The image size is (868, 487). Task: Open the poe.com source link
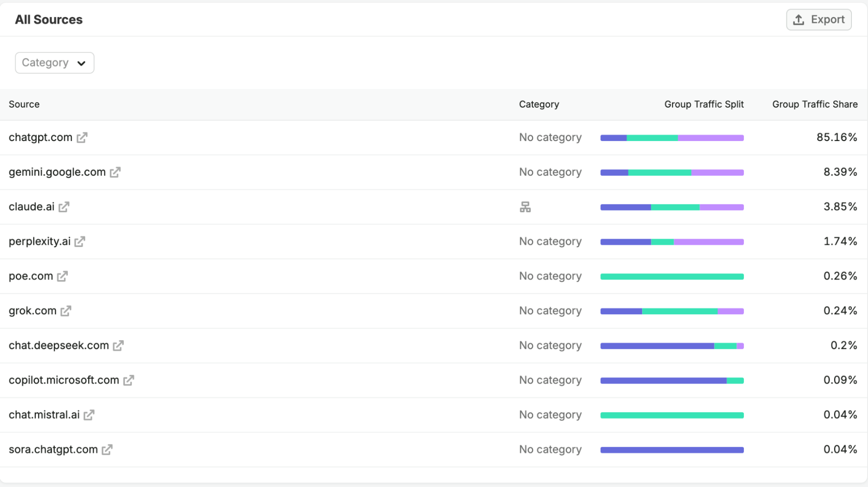31,276
